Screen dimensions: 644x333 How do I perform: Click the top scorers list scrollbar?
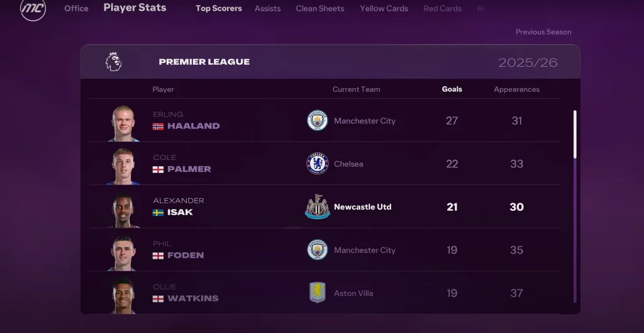(575, 206)
